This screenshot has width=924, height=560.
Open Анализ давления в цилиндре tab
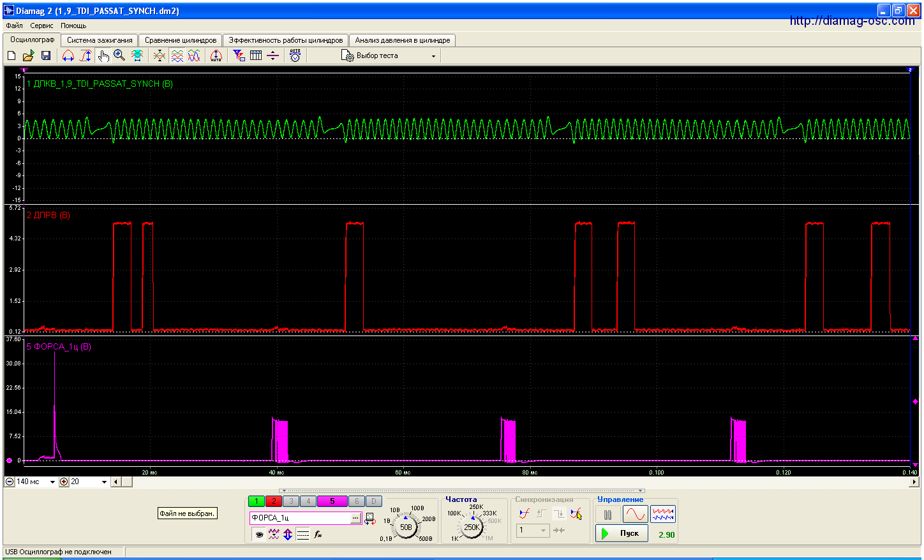[403, 40]
